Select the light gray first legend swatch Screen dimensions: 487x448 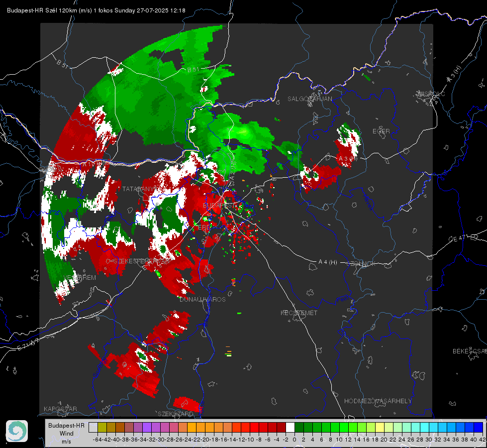[x=93, y=428]
